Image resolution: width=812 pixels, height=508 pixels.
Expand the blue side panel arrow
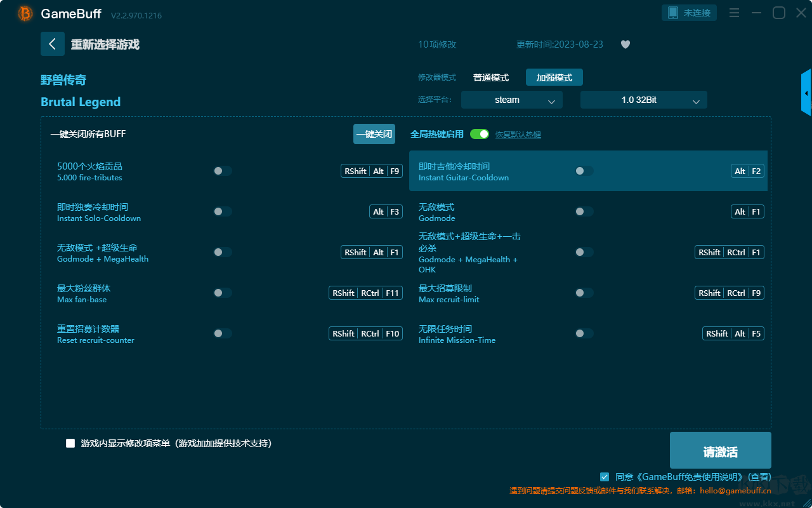(x=806, y=93)
